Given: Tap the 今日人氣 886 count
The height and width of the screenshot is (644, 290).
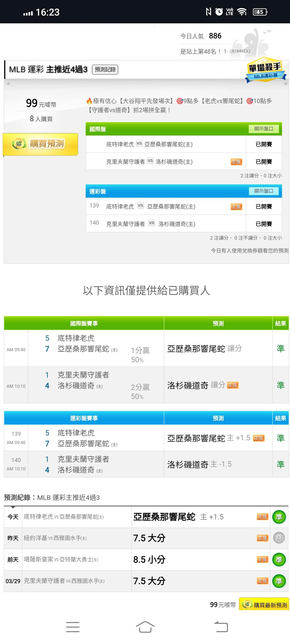Looking at the screenshot, I should pyautogui.click(x=201, y=36).
